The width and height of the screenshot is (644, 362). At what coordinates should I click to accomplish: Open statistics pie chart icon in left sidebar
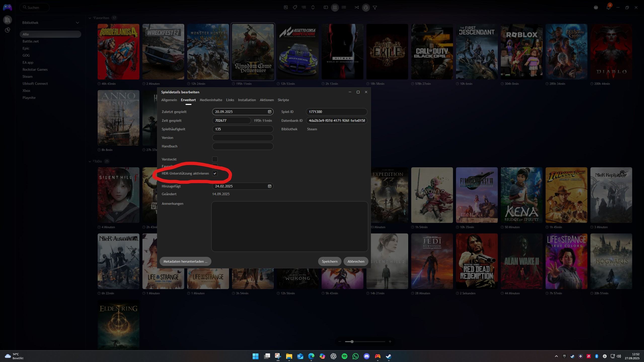point(8,30)
